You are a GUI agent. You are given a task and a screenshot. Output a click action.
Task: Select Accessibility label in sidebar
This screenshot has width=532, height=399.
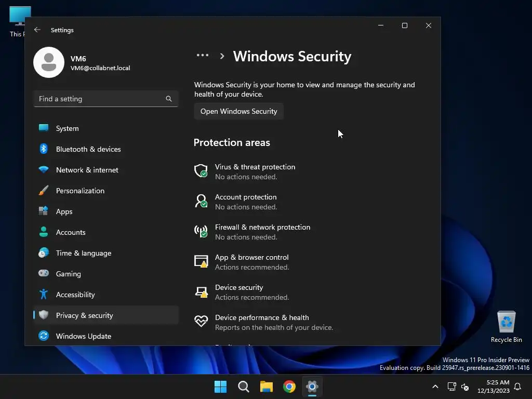click(75, 295)
